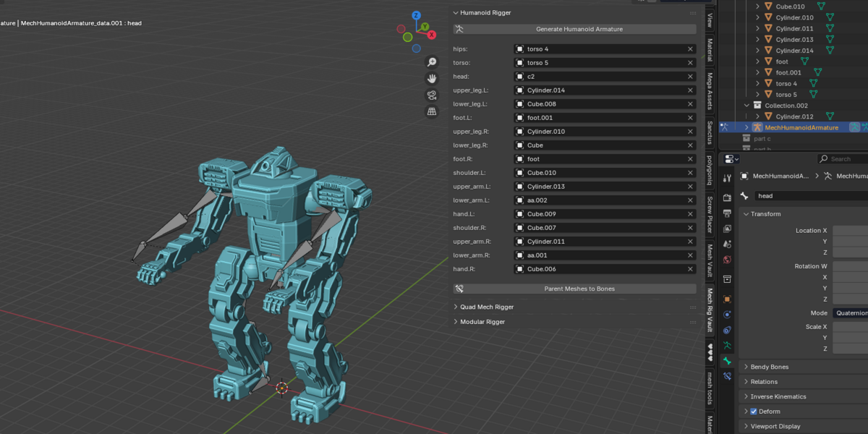Open the Tool properties tab icon
The height and width of the screenshot is (434, 868).
click(727, 178)
